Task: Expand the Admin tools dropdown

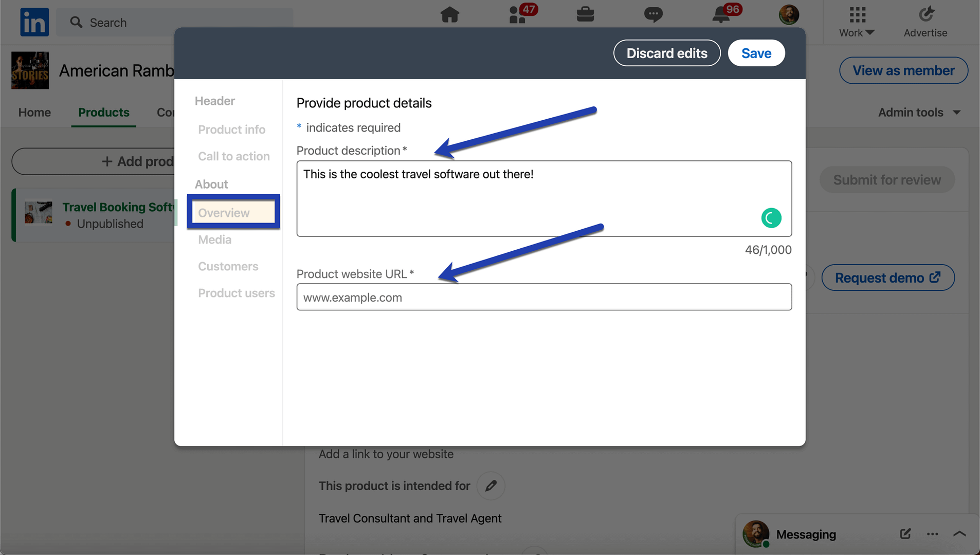Action: [x=919, y=112]
